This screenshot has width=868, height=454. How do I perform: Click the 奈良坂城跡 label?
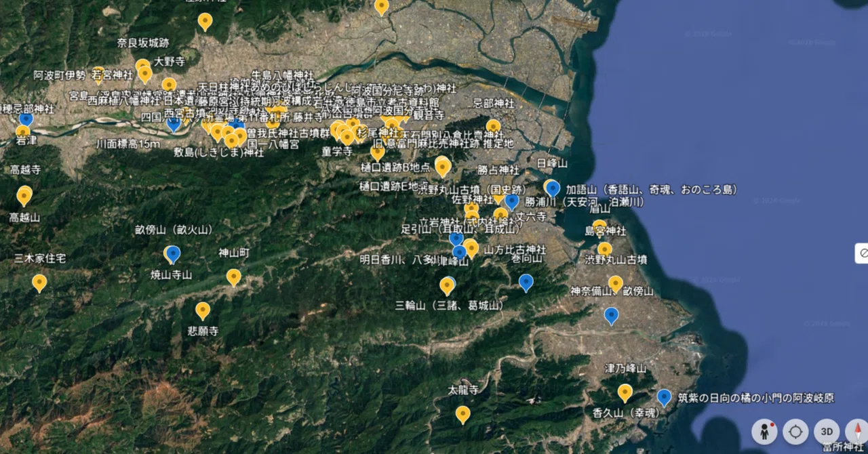(142, 43)
